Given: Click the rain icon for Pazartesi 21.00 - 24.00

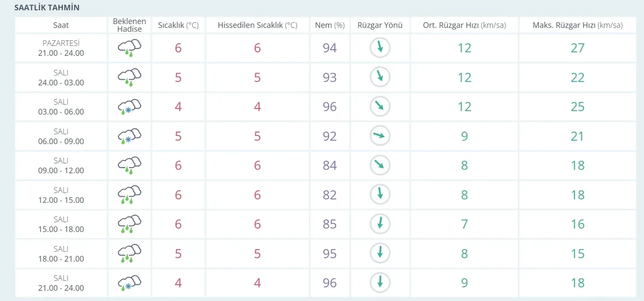Looking at the screenshot, I should pyautogui.click(x=129, y=48).
